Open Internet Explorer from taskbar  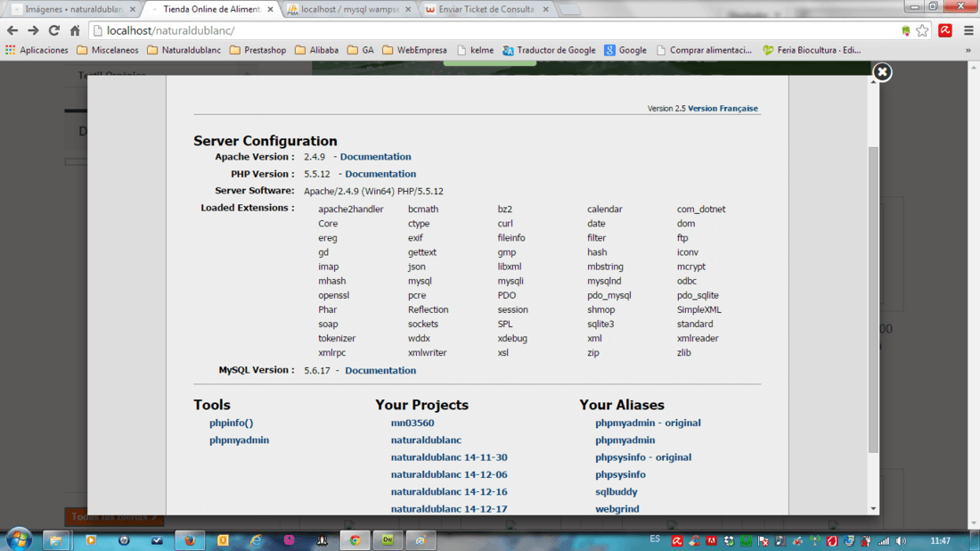point(256,540)
